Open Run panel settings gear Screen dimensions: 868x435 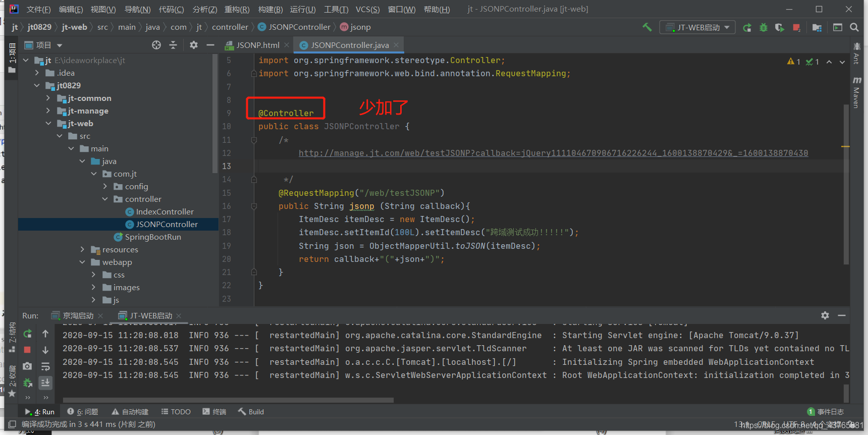pos(825,315)
